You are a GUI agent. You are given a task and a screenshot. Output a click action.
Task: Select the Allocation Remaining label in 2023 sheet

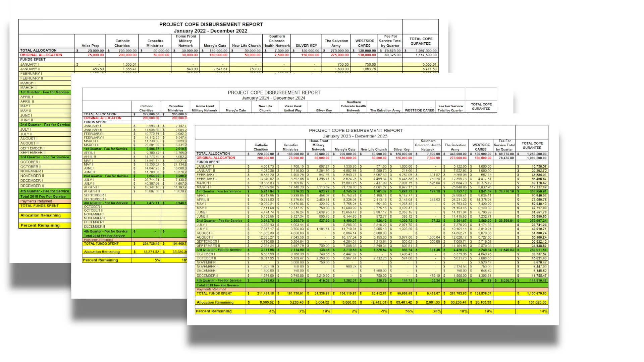tap(215, 302)
